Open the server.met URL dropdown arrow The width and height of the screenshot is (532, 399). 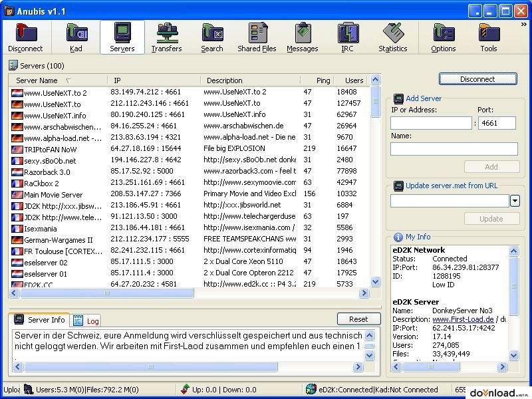[515, 201]
